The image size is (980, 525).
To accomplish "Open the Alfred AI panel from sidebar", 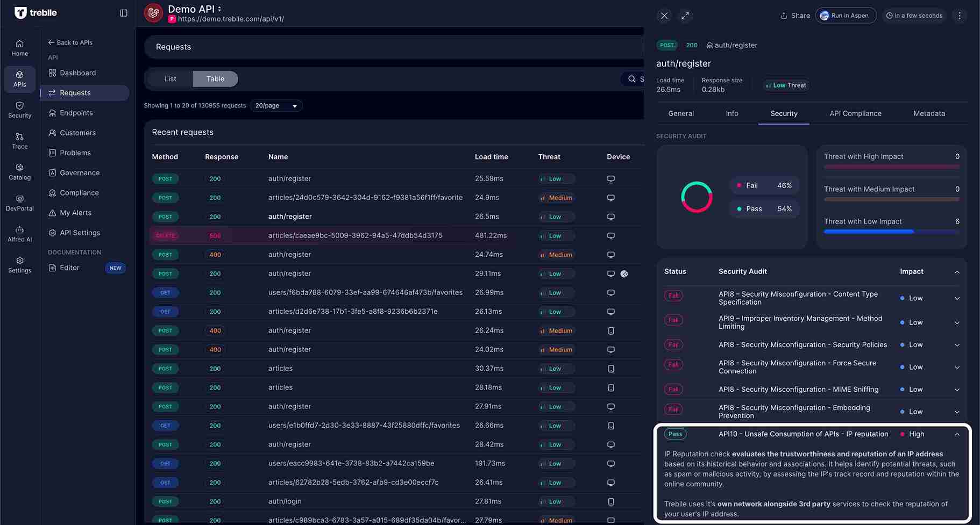I will click(x=19, y=232).
